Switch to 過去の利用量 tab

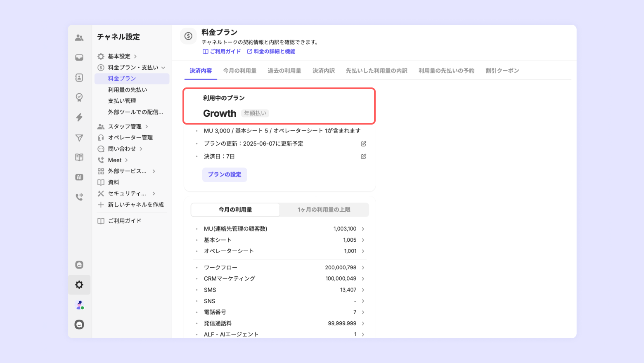click(x=284, y=71)
